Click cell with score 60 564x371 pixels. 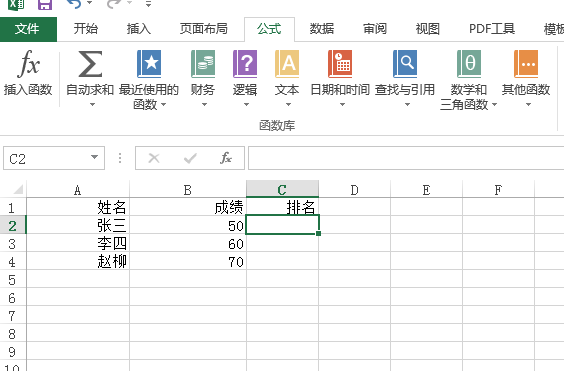[188, 243]
